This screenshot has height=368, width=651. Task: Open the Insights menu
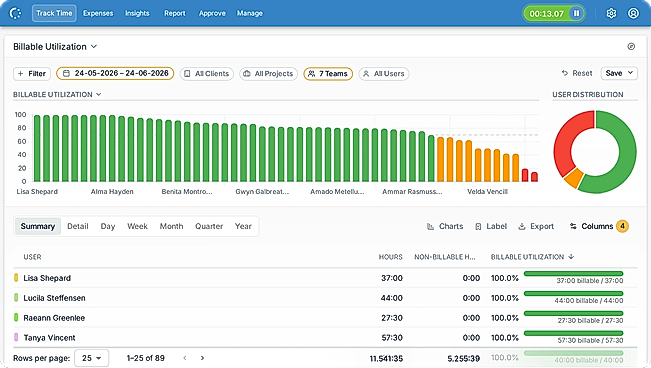tap(137, 13)
